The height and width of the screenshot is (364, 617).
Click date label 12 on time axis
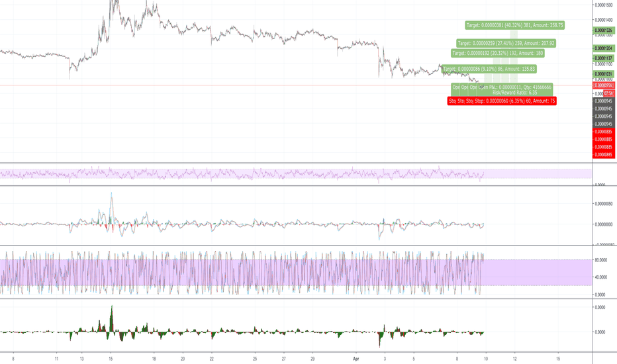(x=514, y=359)
